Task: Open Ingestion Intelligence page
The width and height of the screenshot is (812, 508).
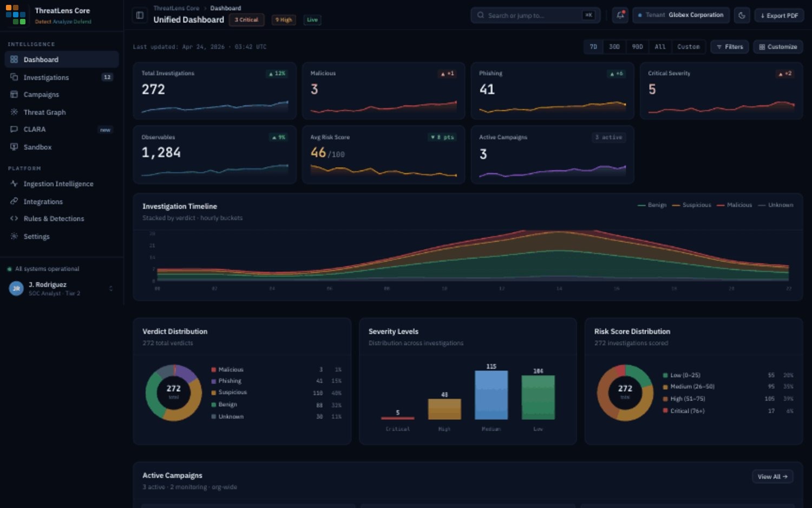Action: coord(62,184)
